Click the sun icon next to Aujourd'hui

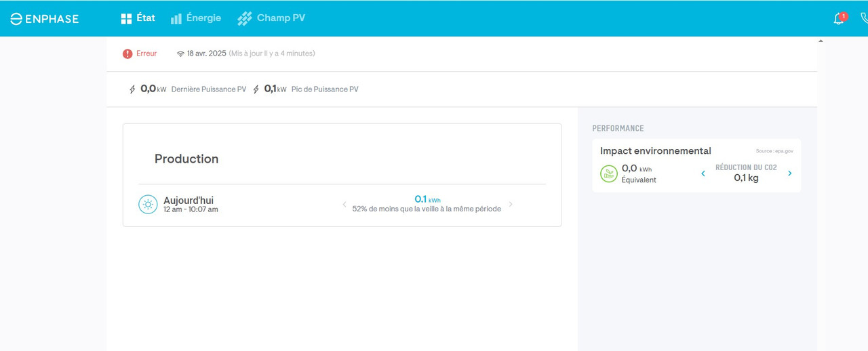pos(148,204)
